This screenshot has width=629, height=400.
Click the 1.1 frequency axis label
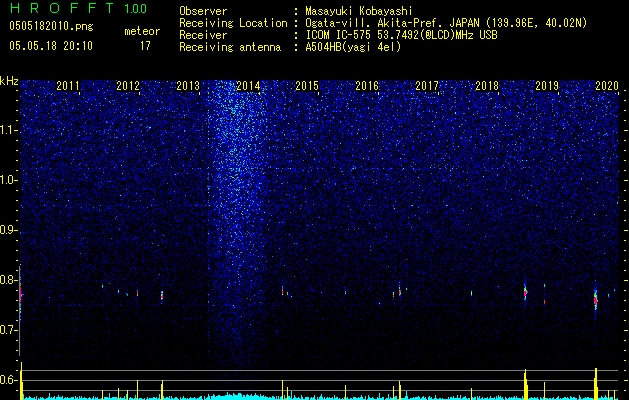coord(9,130)
